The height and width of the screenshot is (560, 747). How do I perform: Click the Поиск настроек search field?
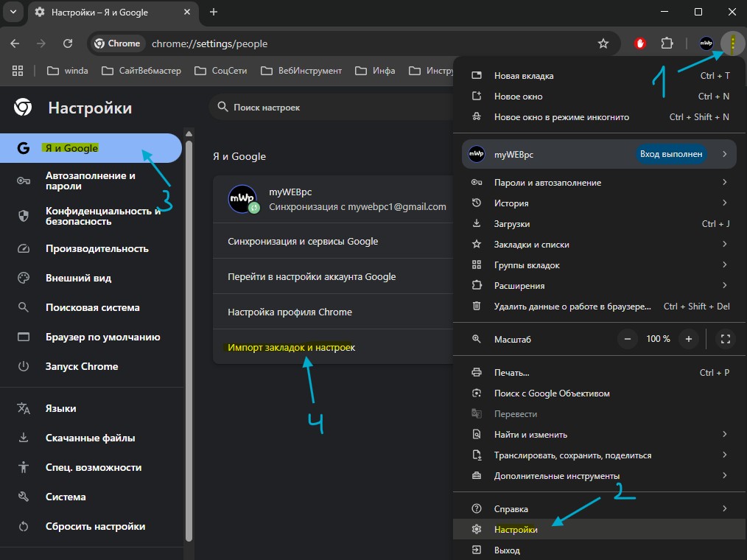(331, 108)
